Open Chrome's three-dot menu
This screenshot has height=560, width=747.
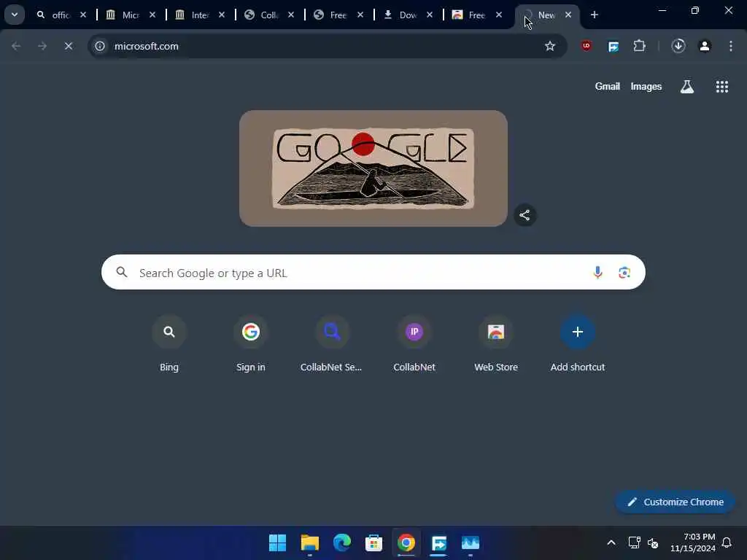click(x=731, y=46)
